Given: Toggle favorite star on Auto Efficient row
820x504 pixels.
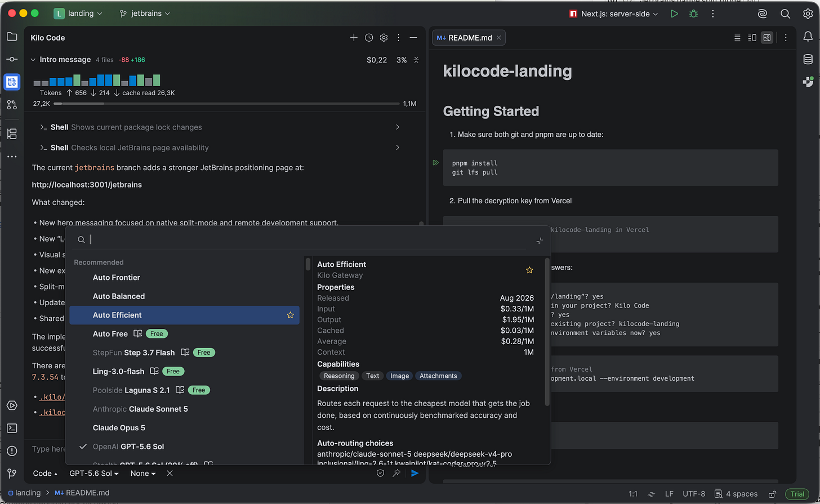Looking at the screenshot, I should (x=291, y=315).
